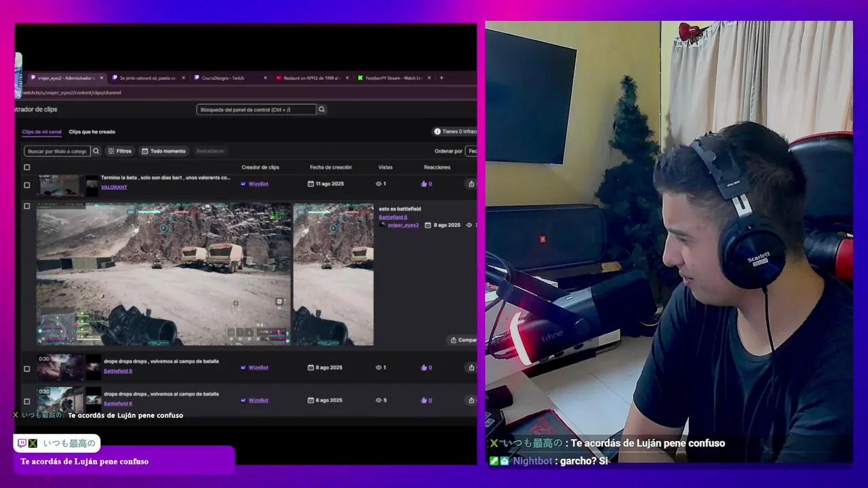Viewport: 868px width, 488px height.
Task: Click the 'Fecha de creación' column header
Action: click(x=331, y=167)
